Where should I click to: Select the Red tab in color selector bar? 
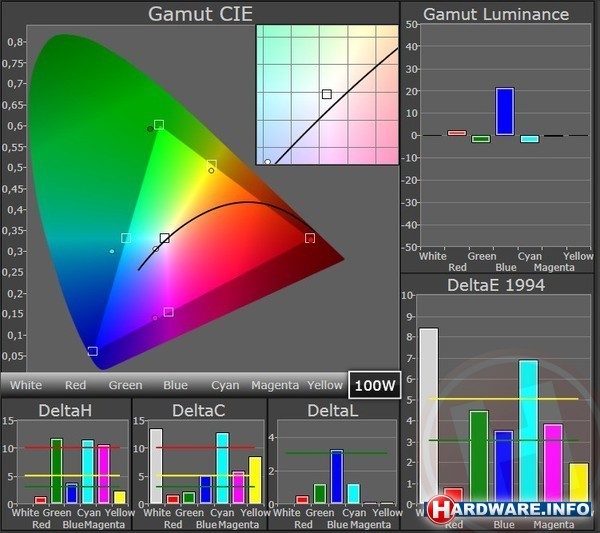(75, 385)
